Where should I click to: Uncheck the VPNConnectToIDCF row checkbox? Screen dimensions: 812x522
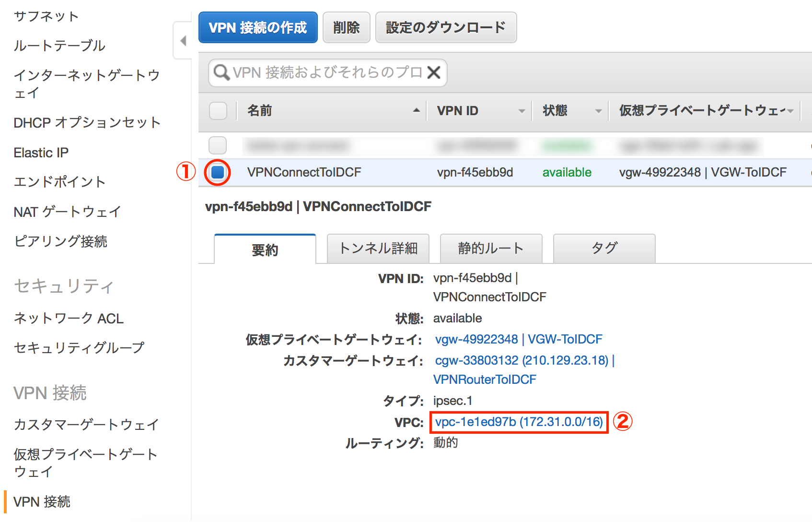(x=218, y=172)
